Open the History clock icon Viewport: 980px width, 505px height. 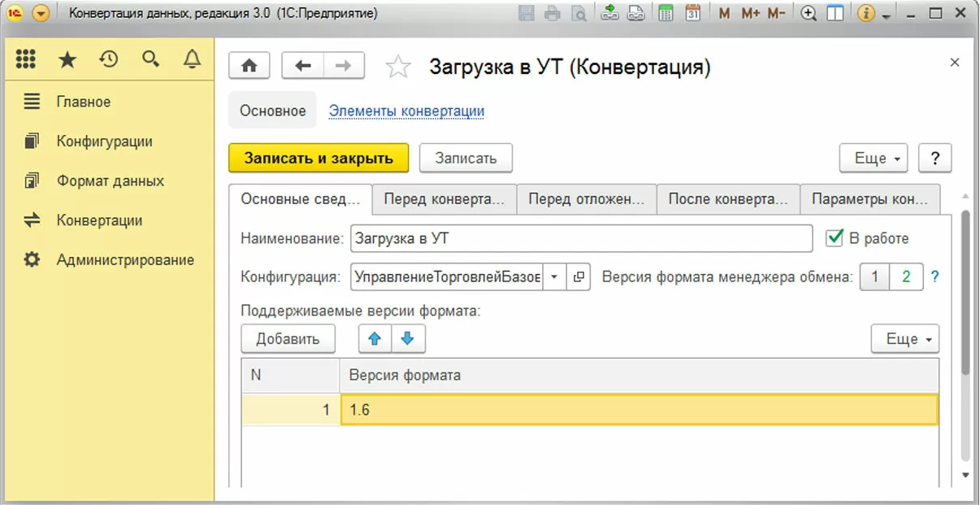pos(109,59)
